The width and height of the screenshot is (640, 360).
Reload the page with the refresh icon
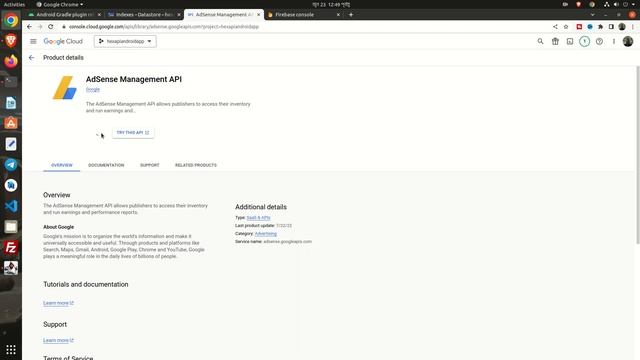[x=51, y=27]
